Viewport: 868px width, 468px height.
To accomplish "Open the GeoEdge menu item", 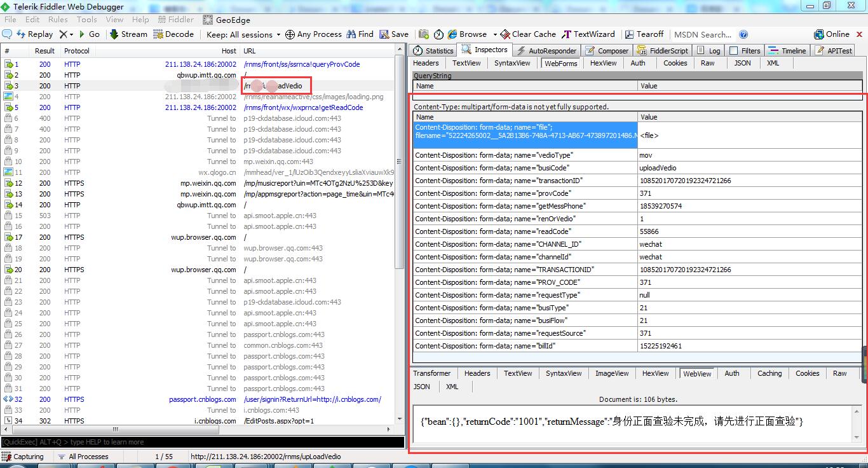I will 226,20.
